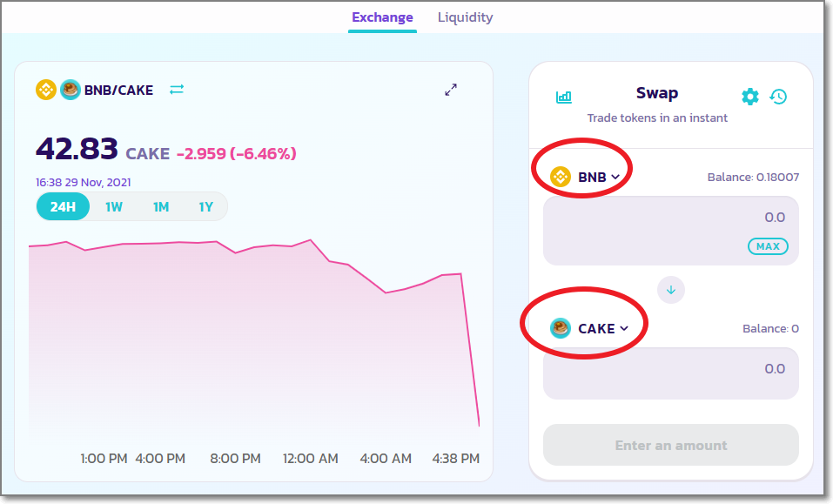Image resolution: width=833 pixels, height=504 pixels.
Task: Open the CAKE token selector dropdown
Action: (x=589, y=328)
